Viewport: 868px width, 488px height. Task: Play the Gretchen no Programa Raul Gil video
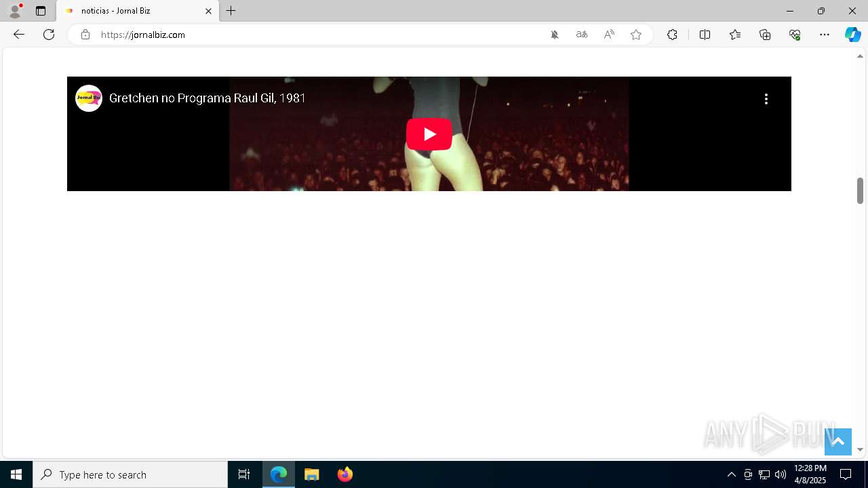(429, 134)
